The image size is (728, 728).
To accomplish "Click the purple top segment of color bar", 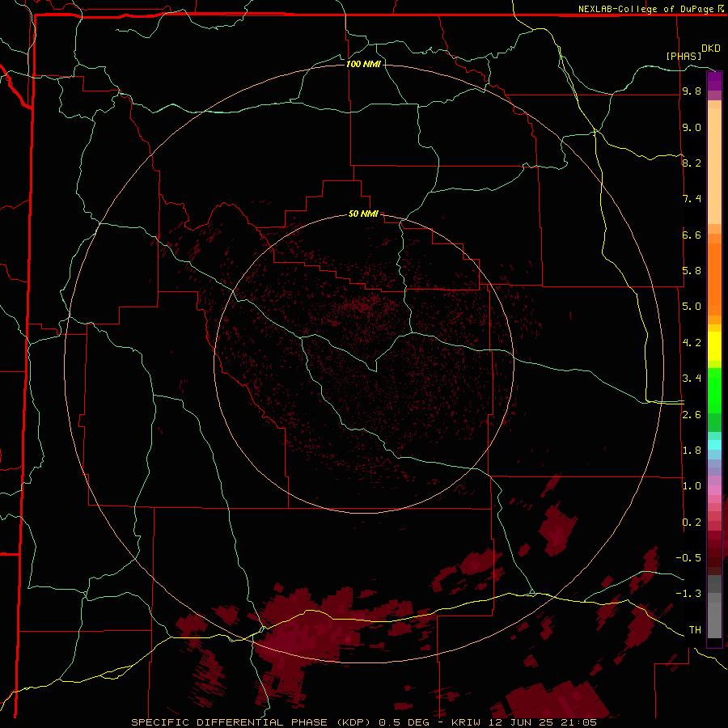I will [x=714, y=81].
